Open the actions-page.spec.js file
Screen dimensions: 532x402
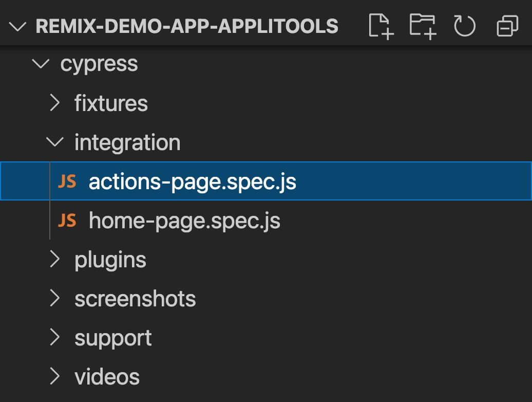[192, 181]
